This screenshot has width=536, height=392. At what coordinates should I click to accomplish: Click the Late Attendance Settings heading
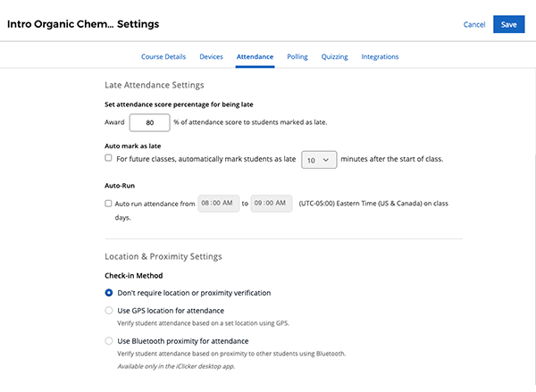coord(155,85)
